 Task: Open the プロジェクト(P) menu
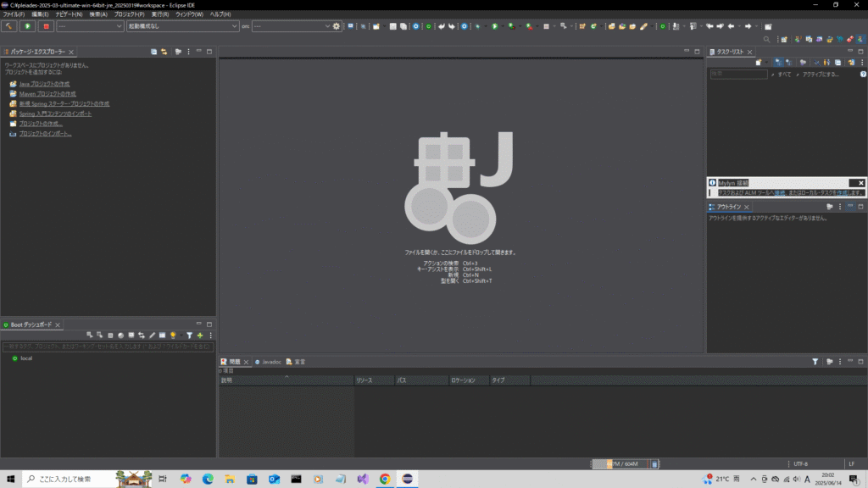click(x=129, y=14)
